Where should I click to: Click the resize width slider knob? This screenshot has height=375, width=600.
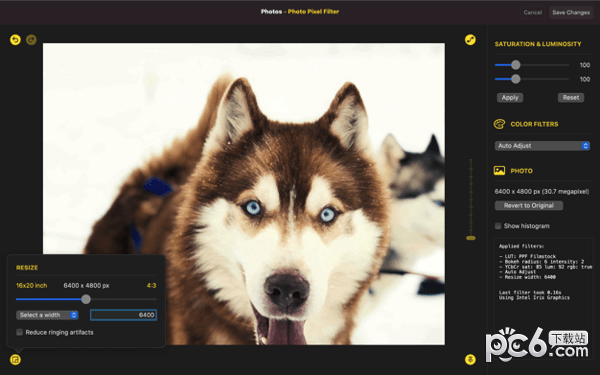86,299
